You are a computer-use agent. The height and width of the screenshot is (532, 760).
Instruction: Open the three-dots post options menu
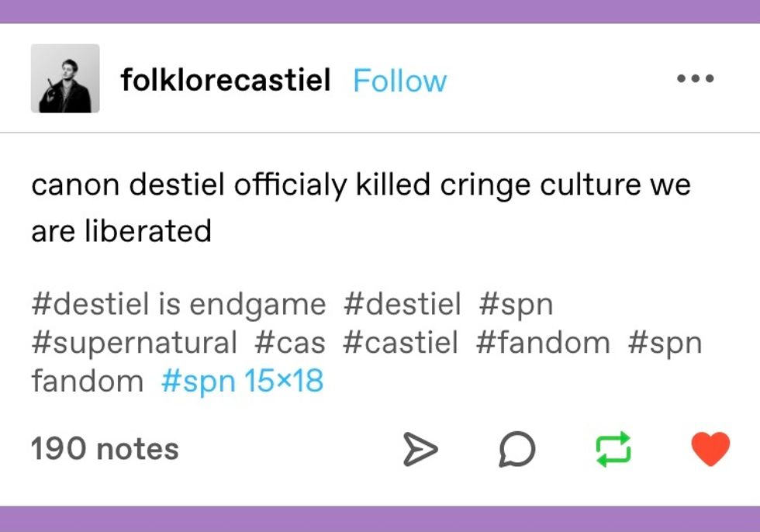pyautogui.click(x=695, y=79)
